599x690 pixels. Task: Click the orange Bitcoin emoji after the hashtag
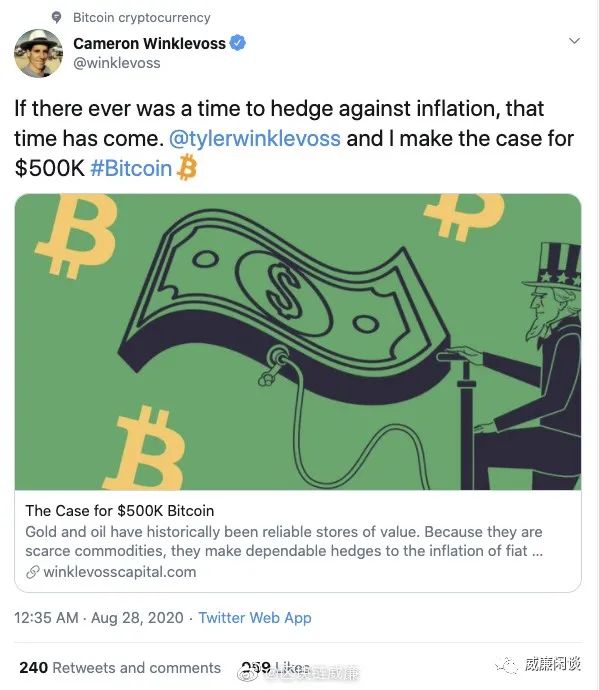[x=187, y=168]
